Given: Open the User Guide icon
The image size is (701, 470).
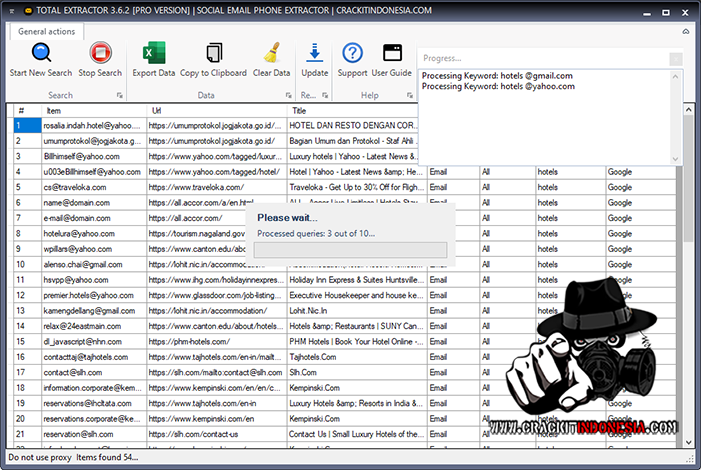Looking at the screenshot, I should pos(392,54).
